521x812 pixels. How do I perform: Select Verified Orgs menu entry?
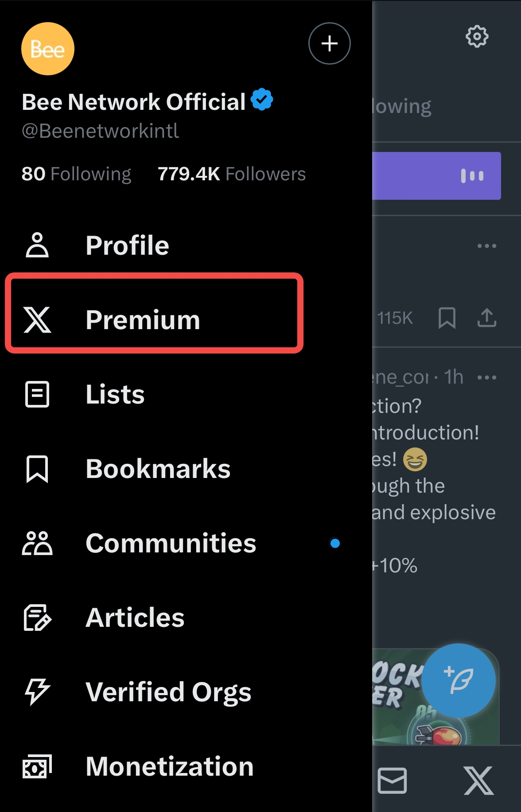pyautogui.click(x=168, y=692)
